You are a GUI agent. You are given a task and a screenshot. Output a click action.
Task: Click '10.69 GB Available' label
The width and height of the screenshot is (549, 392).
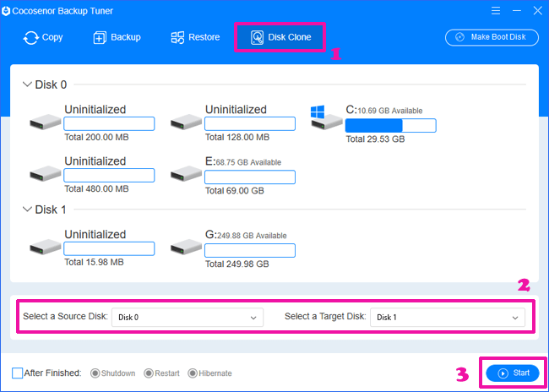point(390,111)
